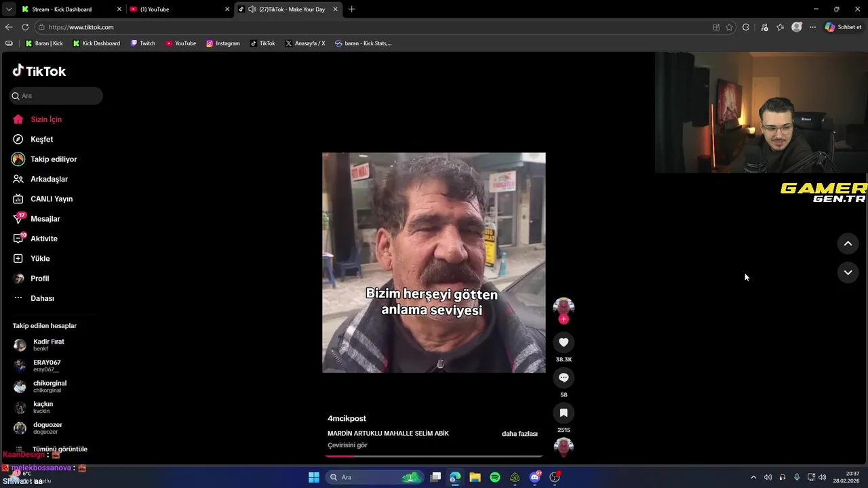Open browser settings three-dots menu

813,27
